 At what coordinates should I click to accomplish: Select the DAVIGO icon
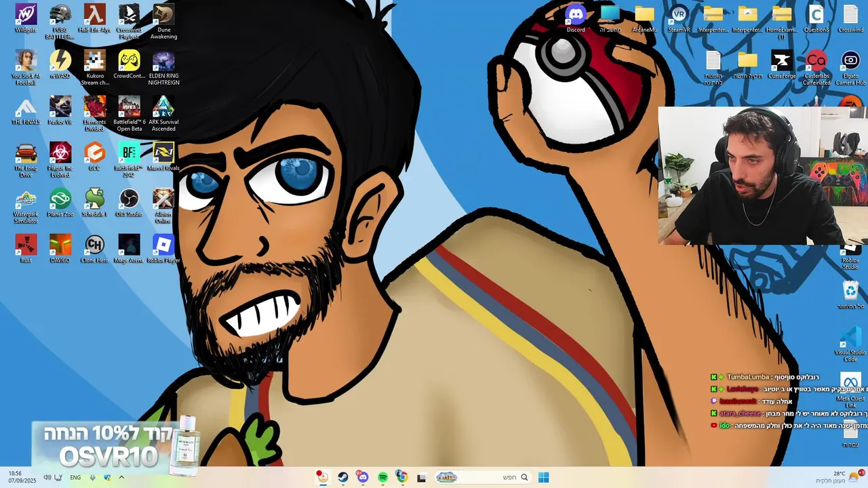click(60, 249)
